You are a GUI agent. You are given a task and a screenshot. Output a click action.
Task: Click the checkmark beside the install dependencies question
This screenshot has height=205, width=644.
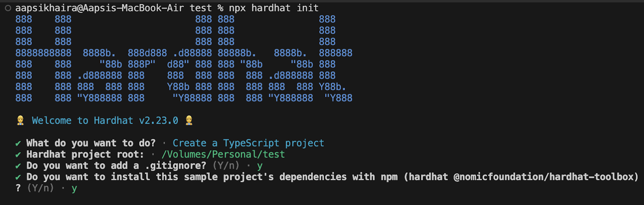click(x=18, y=177)
